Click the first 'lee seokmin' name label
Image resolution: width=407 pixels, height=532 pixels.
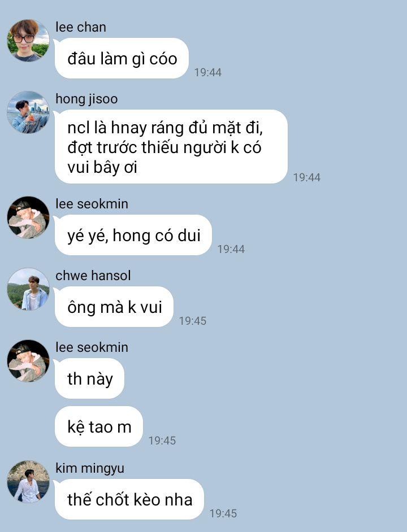[92, 204]
